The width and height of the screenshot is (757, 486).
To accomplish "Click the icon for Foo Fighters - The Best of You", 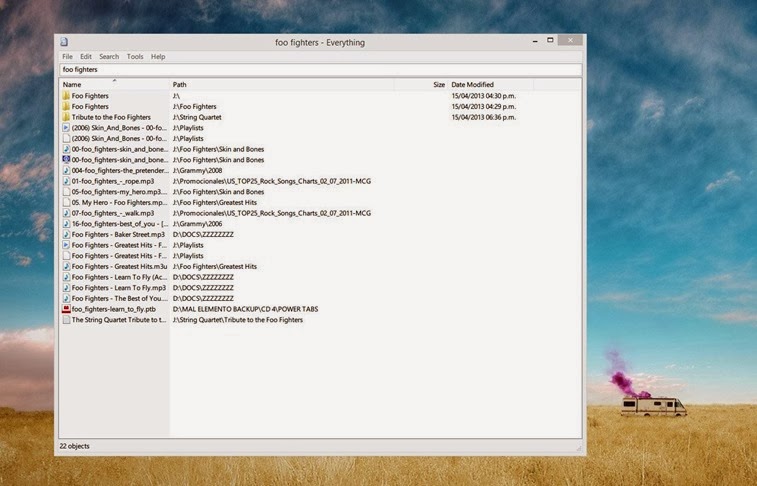I will pyautogui.click(x=66, y=298).
